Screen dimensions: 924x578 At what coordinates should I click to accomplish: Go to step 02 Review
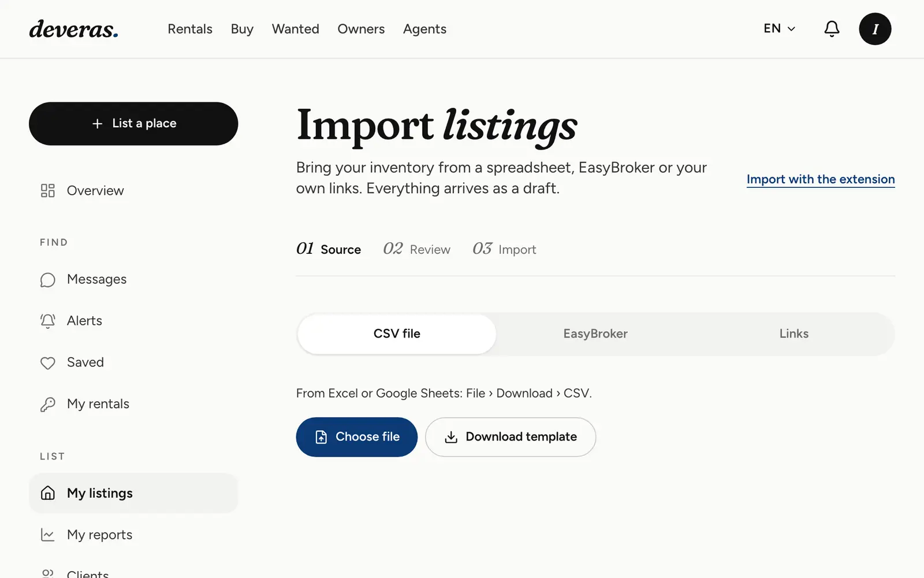pyautogui.click(x=416, y=249)
